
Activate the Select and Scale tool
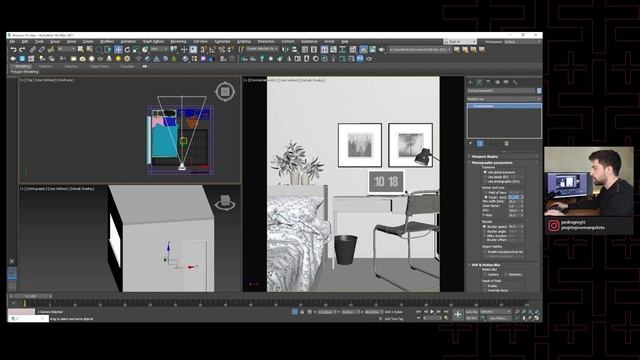pyautogui.click(x=136, y=49)
